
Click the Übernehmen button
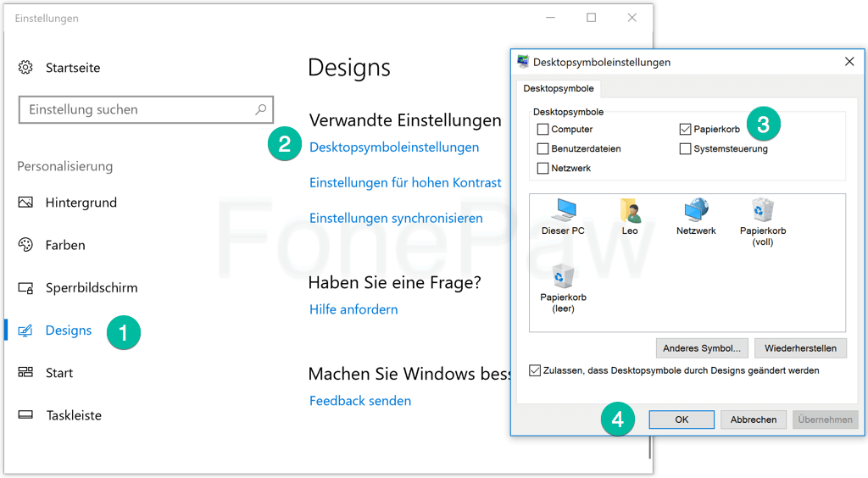pyautogui.click(x=825, y=420)
